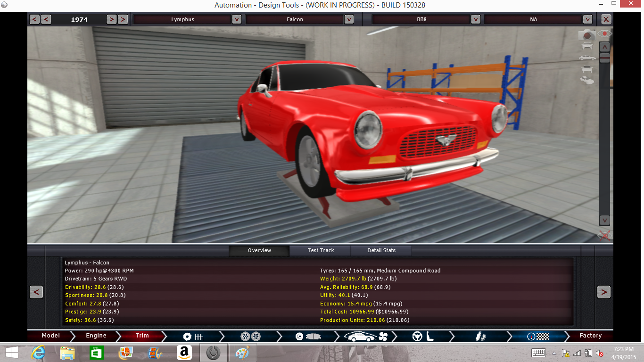The height and width of the screenshot is (362, 644).
Task: Switch to the Test Track tab
Action: 321,250
